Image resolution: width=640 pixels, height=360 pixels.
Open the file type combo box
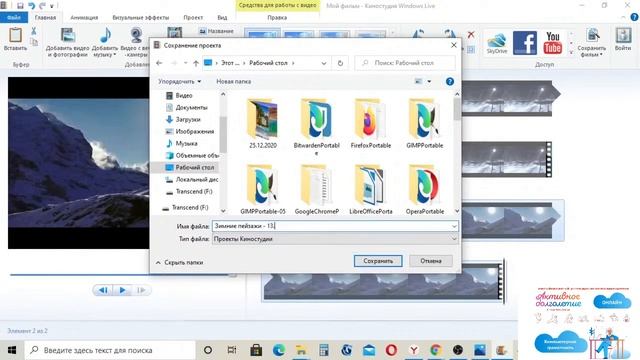(x=335, y=239)
